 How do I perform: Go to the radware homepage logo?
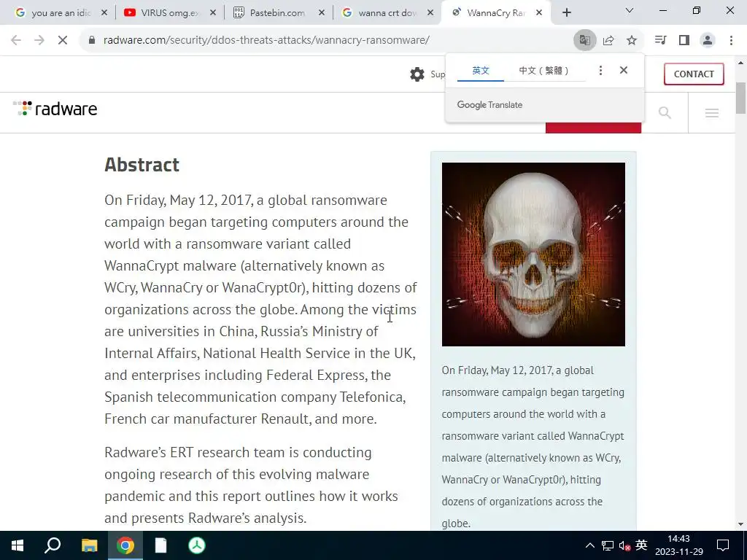coord(55,109)
